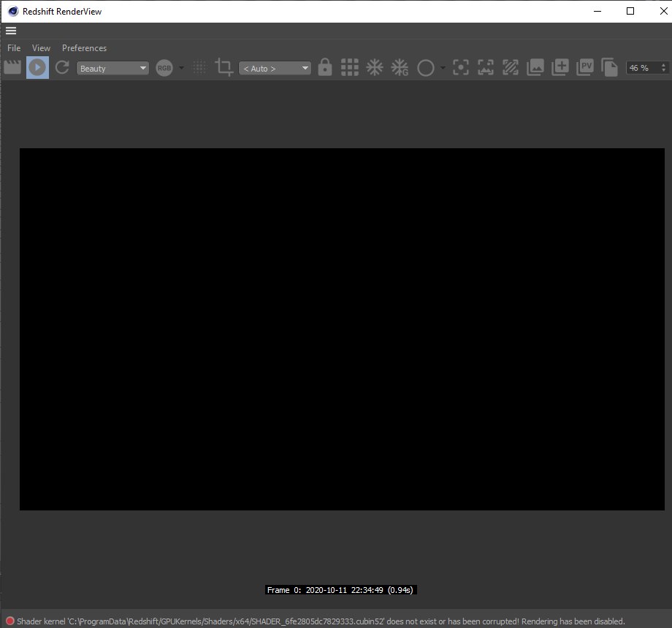672x628 pixels.
Task: Open the File menu
Action: [x=14, y=48]
